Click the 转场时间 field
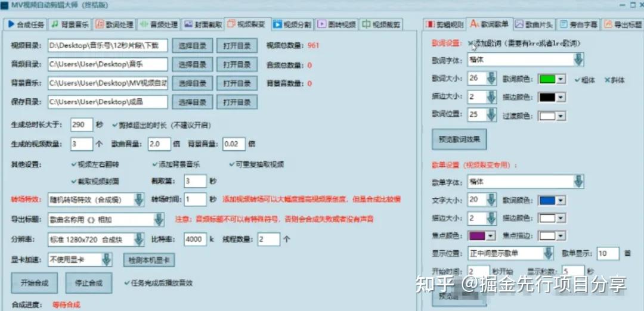The height and width of the screenshot is (311, 644). [x=195, y=200]
